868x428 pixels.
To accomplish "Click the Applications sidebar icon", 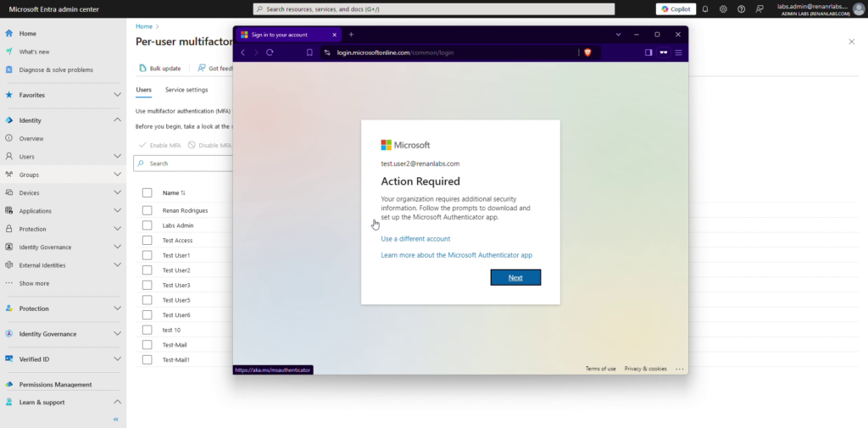I will pyautogui.click(x=8, y=211).
